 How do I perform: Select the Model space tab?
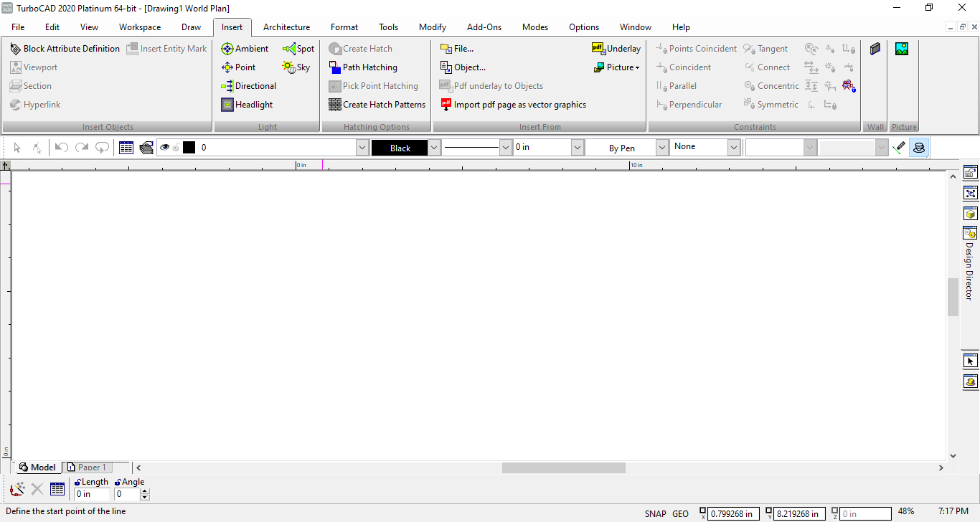pos(37,468)
